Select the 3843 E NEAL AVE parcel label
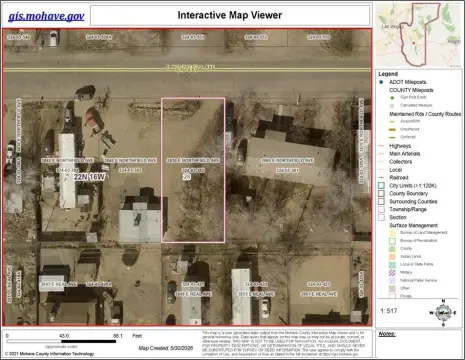 58,284
